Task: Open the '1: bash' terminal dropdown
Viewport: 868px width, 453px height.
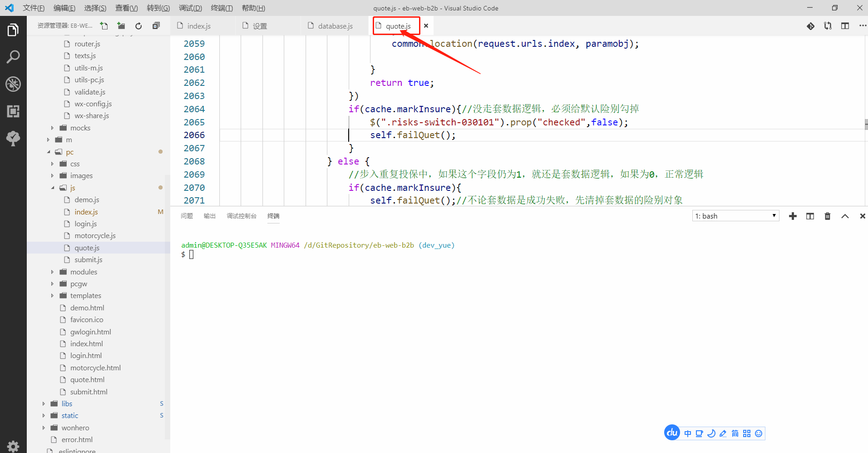Action: tap(735, 215)
